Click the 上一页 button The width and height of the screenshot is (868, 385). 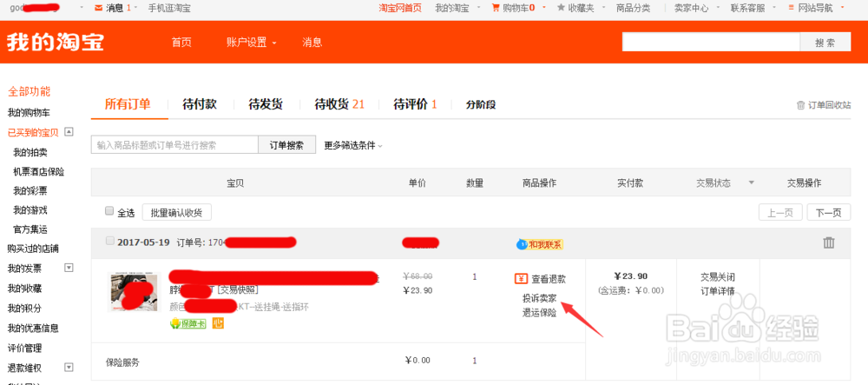point(780,212)
